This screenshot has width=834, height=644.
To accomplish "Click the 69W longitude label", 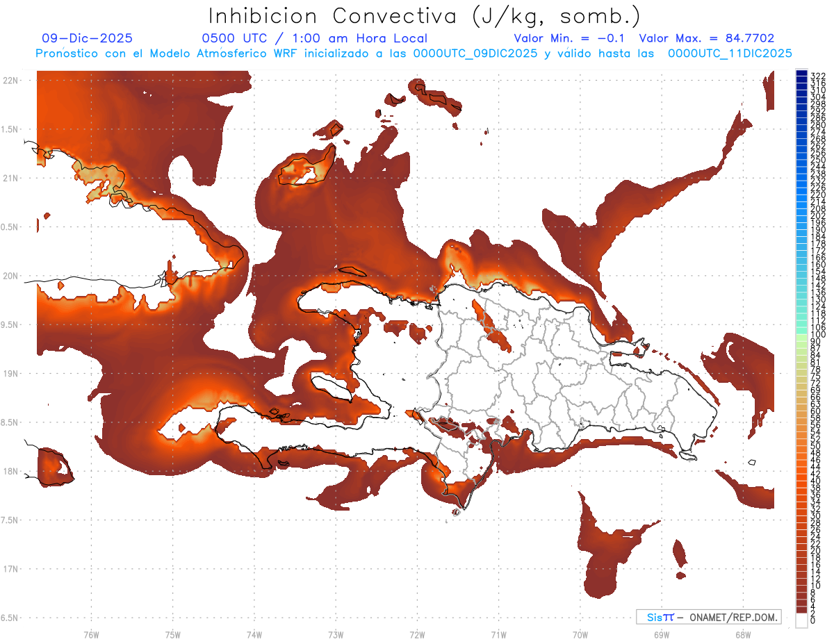I will [x=662, y=634].
